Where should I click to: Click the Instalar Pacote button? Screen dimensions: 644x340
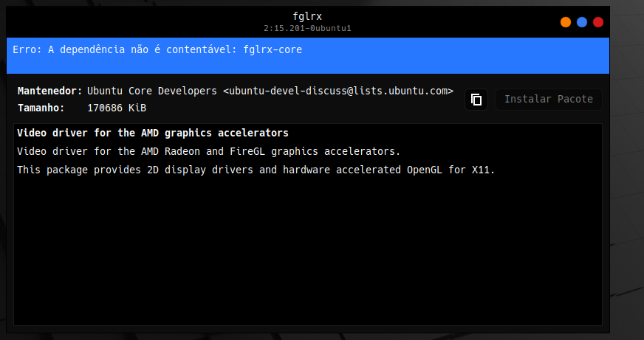(x=548, y=100)
